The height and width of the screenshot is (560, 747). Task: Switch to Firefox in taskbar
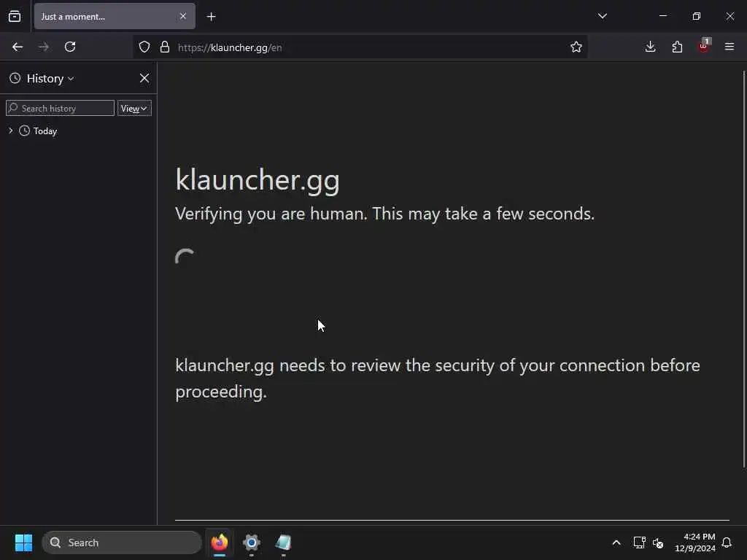(220, 542)
